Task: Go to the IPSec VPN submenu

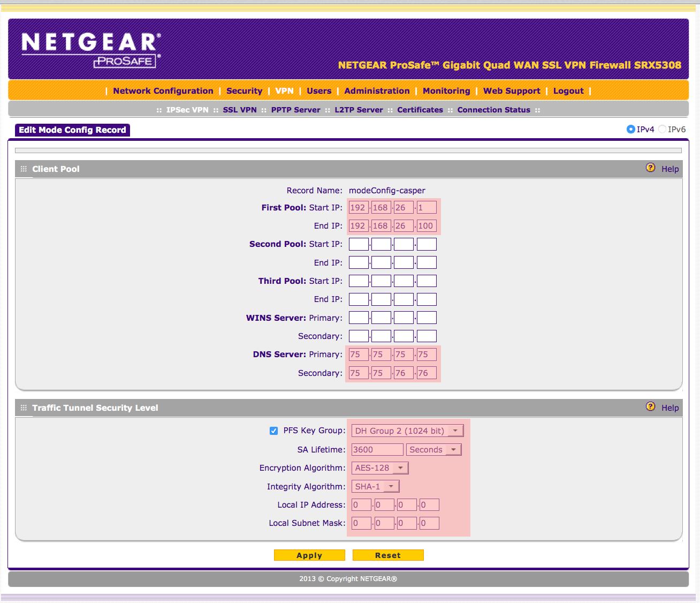Action: pos(187,110)
